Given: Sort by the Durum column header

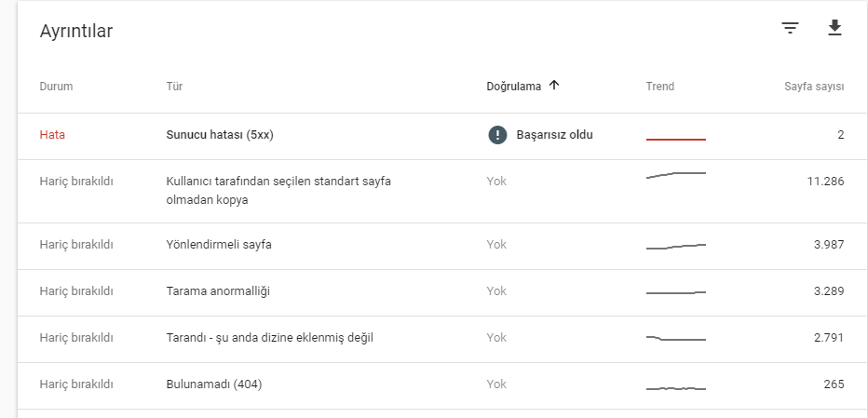Looking at the screenshot, I should coord(56,87).
